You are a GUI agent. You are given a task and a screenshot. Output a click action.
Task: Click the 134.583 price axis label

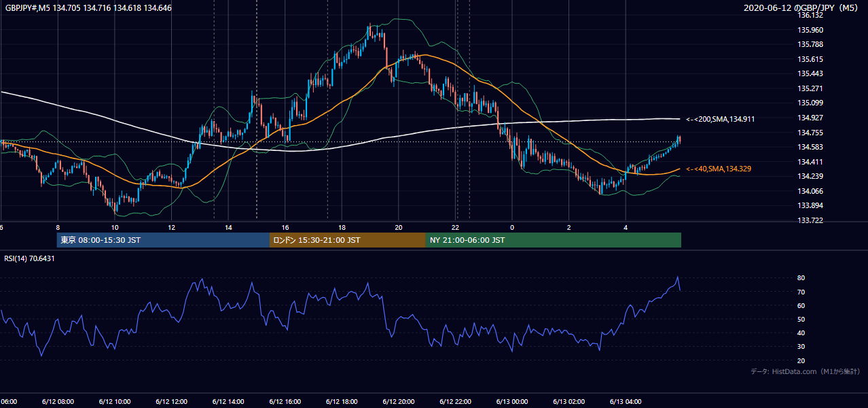[810, 148]
